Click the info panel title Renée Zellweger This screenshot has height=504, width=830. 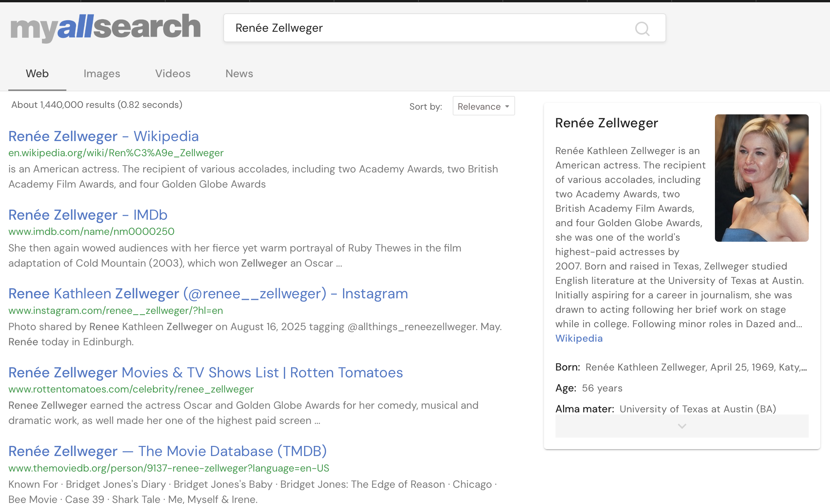(x=607, y=123)
